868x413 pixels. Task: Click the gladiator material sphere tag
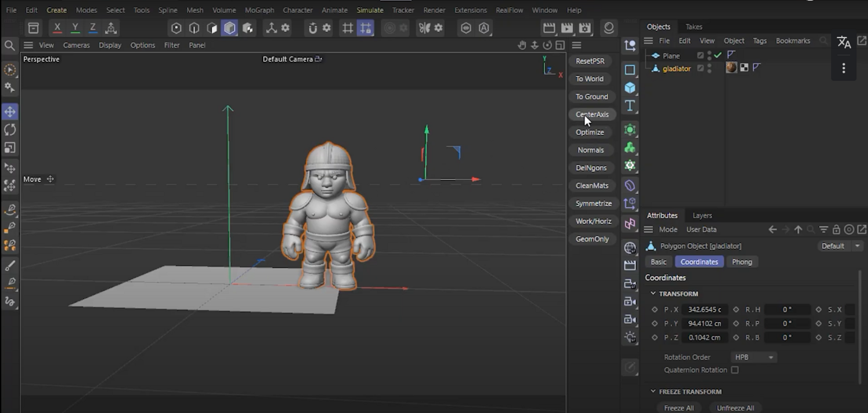[731, 68]
